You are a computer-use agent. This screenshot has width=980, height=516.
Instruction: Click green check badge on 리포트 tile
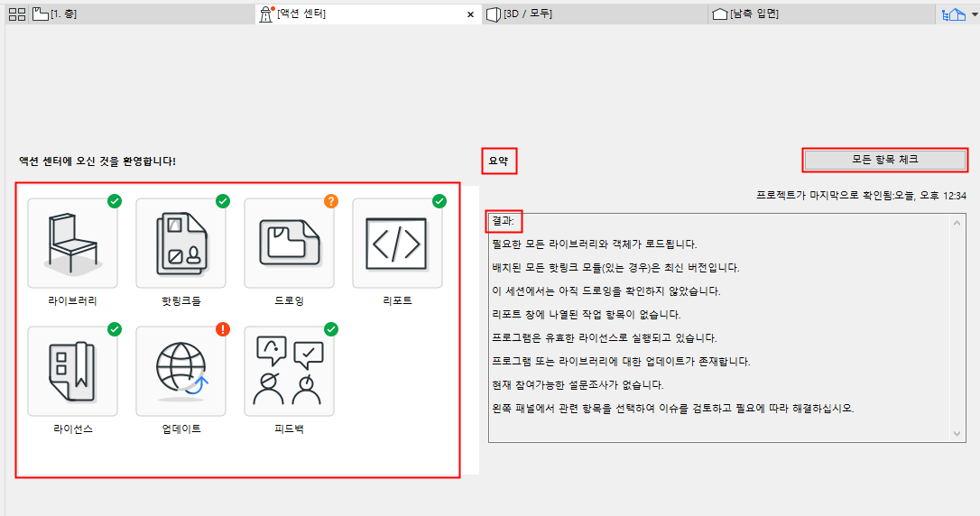[x=439, y=201]
